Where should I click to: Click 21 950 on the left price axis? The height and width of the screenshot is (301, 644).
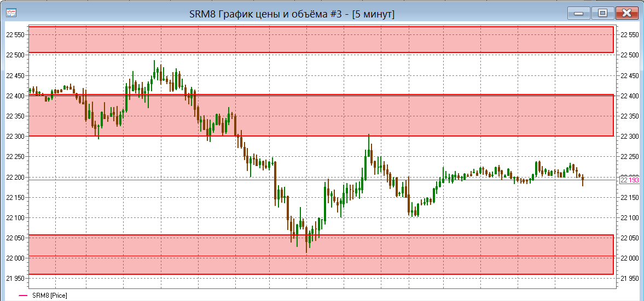tap(15, 279)
